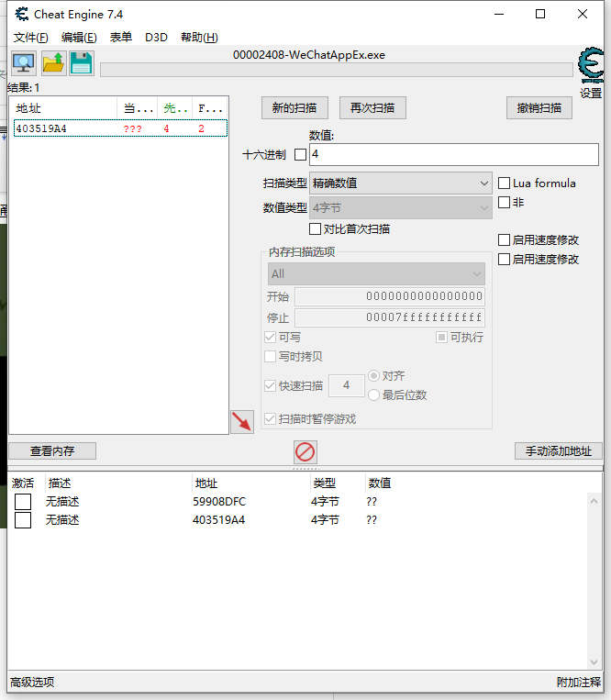Click the 4字节 type of the 59908DFC row
The height and width of the screenshot is (700, 611).
click(x=325, y=502)
